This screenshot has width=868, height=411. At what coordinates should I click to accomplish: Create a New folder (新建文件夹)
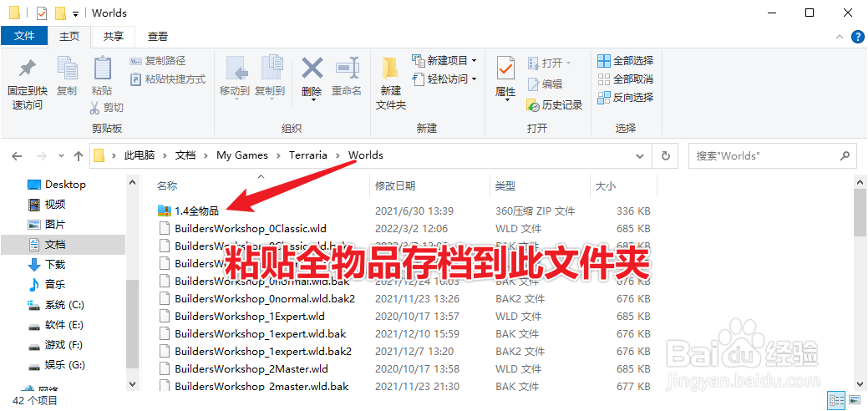click(391, 83)
